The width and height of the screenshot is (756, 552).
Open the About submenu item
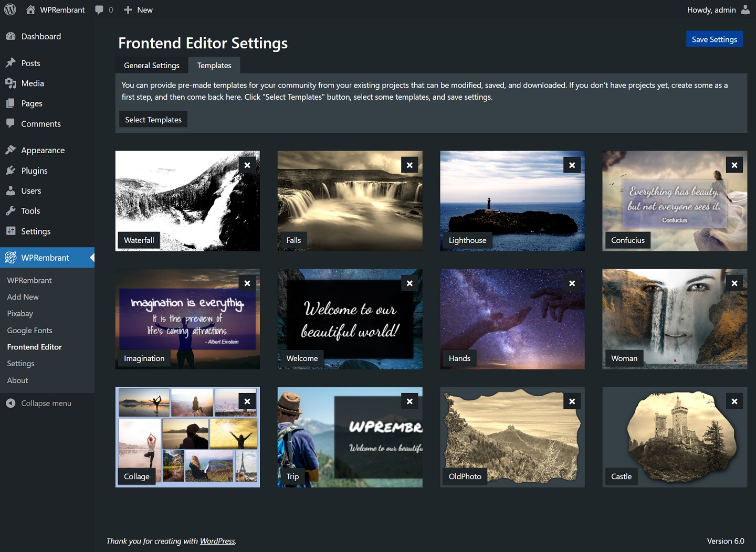coord(18,380)
